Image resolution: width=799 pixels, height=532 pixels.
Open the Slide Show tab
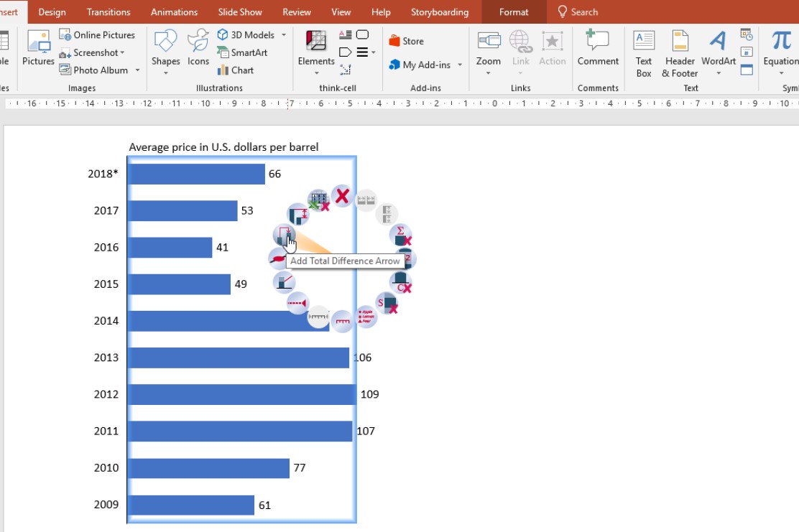[x=240, y=11]
